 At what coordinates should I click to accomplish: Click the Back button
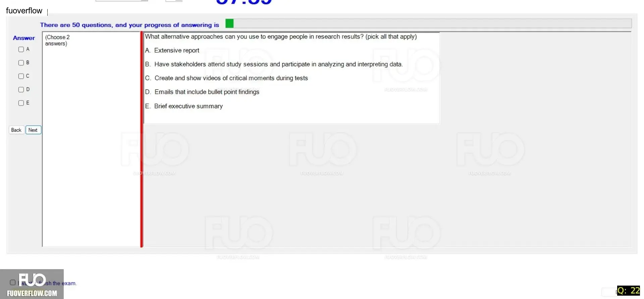point(16,130)
